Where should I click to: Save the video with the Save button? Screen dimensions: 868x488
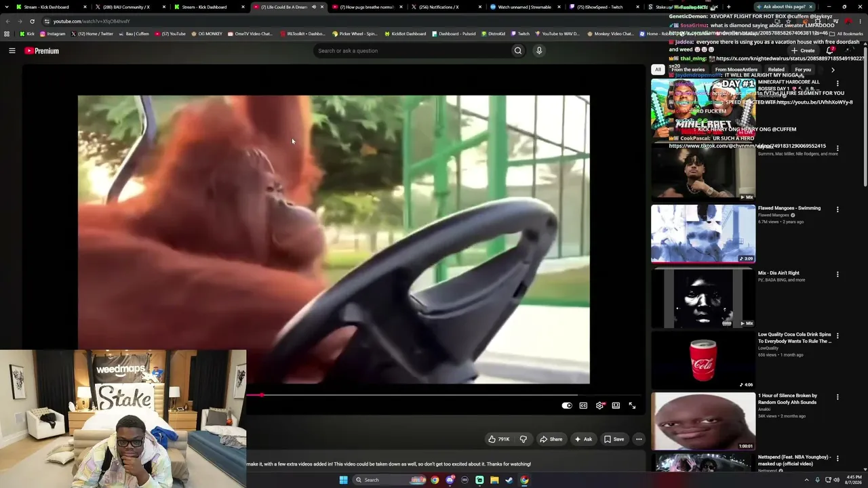(x=614, y=439)
